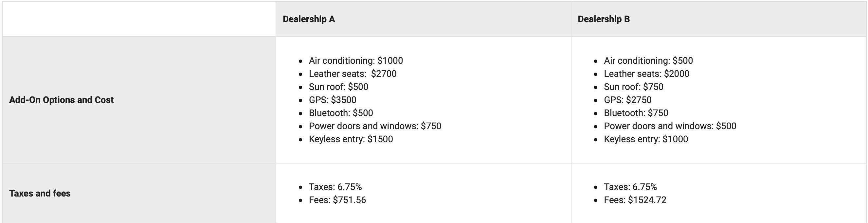Select the Keyless entry: $1500 item
868x223 pixels.
pyautogui.click(x=351, y=139)
